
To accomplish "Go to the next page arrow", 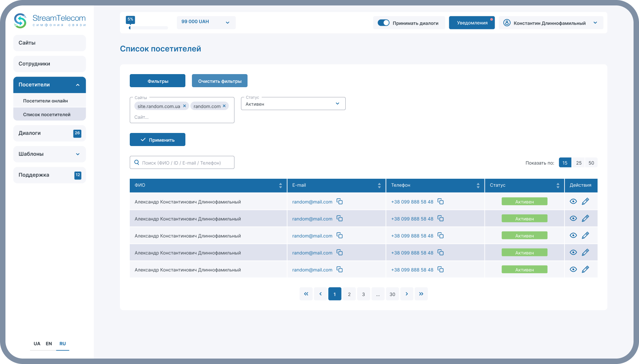I will (x=407, y=294).
